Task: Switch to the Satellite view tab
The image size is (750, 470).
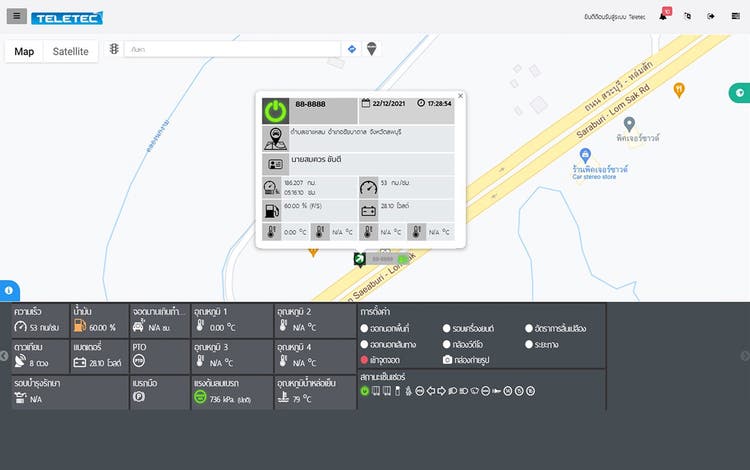Action: 70,52
